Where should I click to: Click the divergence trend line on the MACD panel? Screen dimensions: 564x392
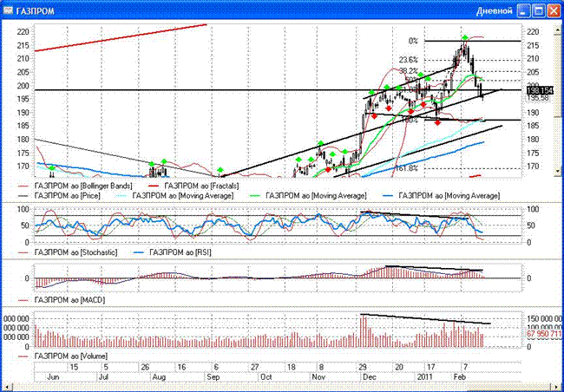434,268
